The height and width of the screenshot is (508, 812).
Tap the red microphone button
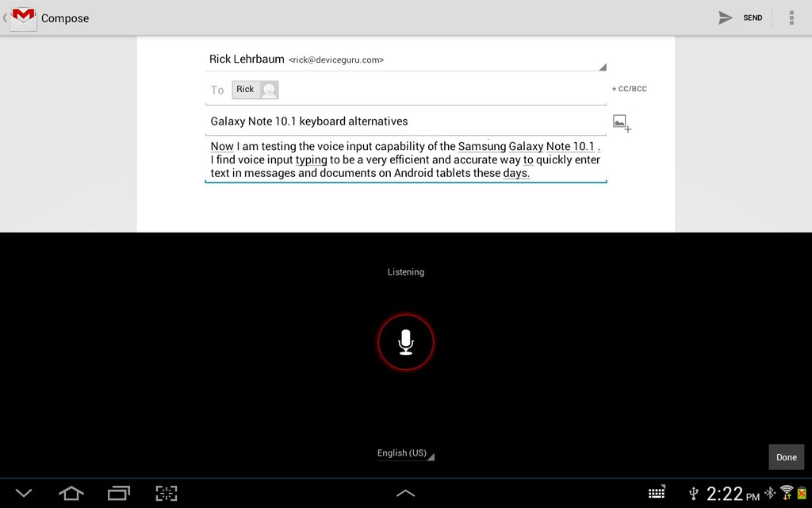tap(406, 342)
